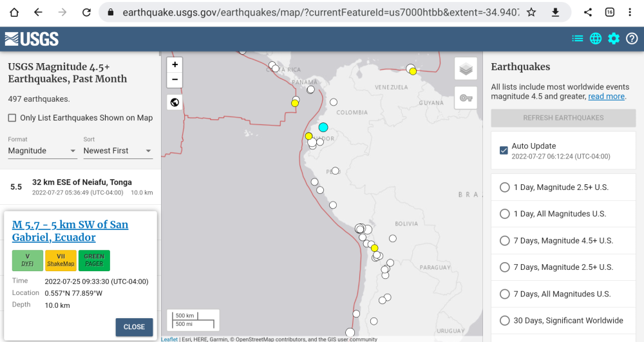Uncheck the Auto Update checkbox
This screenshot has height=342, width=644.
[x=504, y=151]
